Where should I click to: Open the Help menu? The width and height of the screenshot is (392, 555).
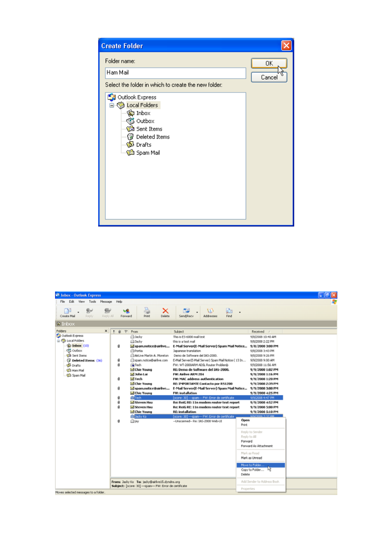pyautogui.click(x=119, y=302)
